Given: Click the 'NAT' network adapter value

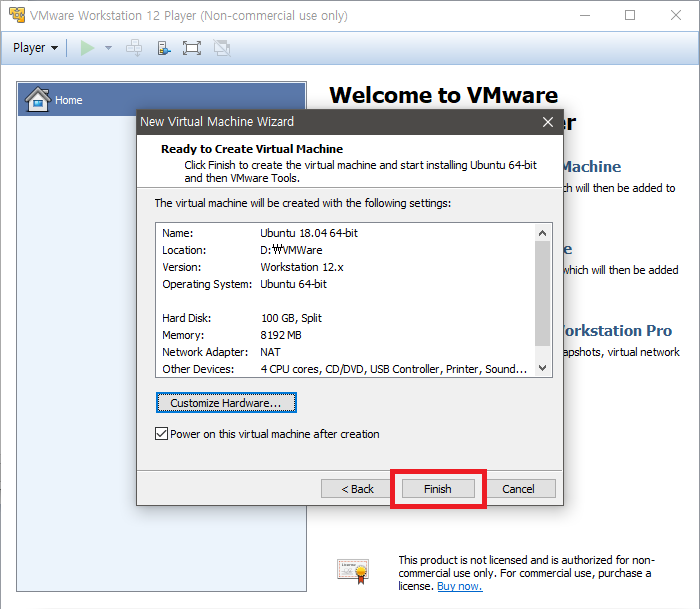Looking at the screenshot, I should [270, 352].
